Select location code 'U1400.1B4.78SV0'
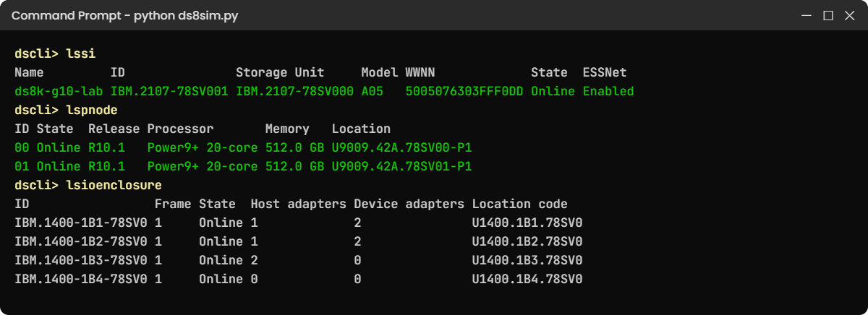The width and height of the screenshot is (868, 315). 527,280
